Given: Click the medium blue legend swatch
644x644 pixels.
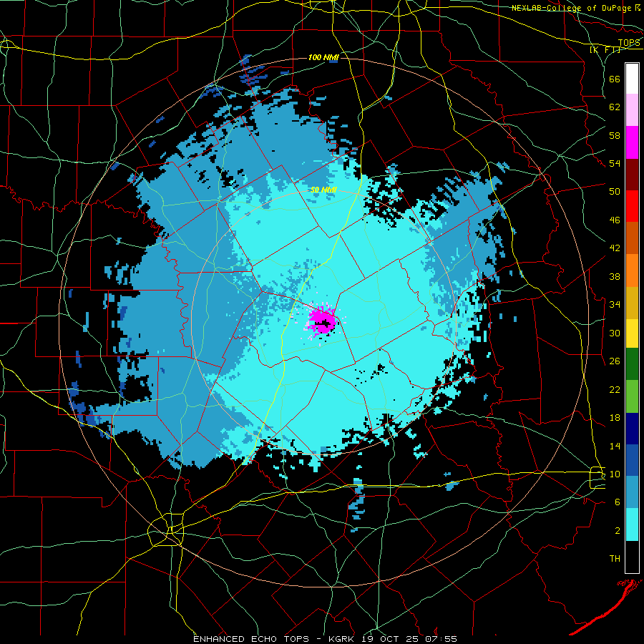Looking at the screenshot, I should coord(632,461).
